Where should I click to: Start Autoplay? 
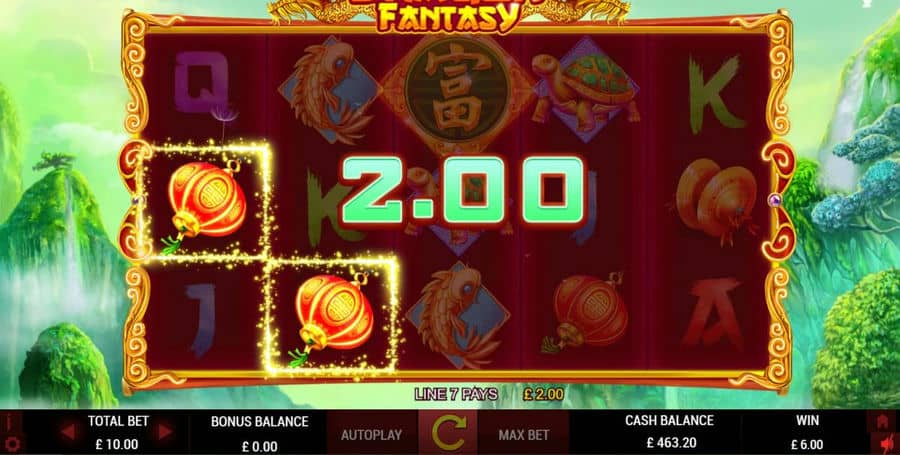click(x=371, y=435)
